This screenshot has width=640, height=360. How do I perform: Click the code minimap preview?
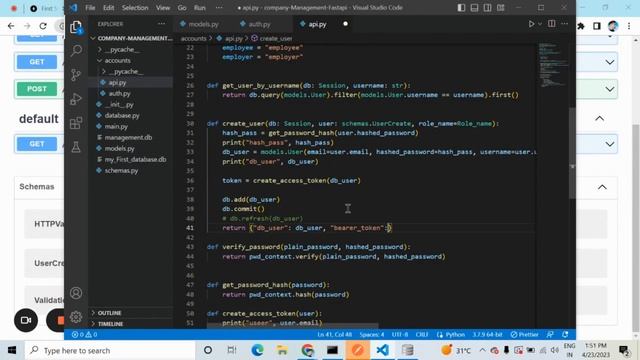[x=553, y=65]
